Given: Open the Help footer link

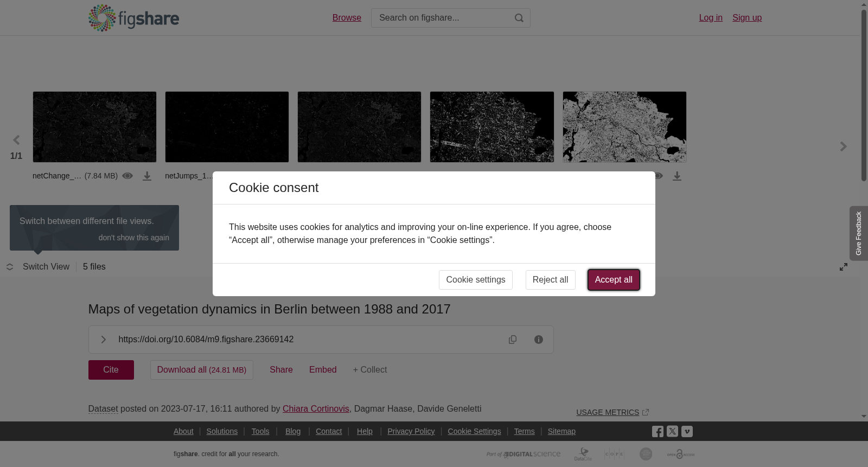Looking at the screenshot, I should coord(365,431).
